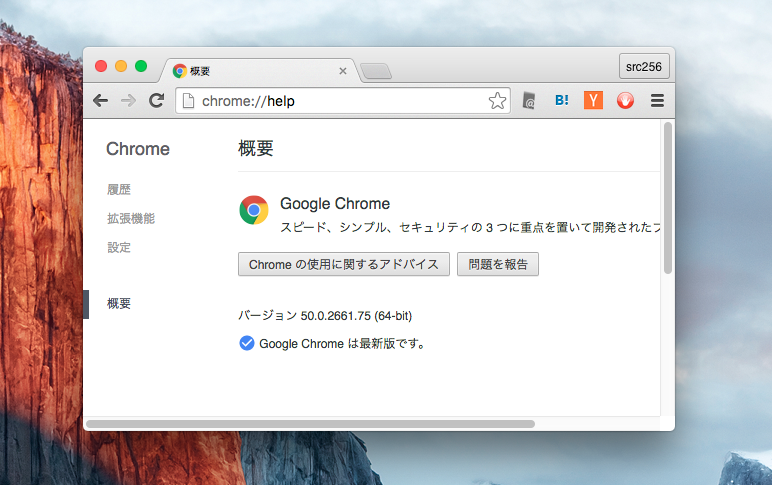Click the page icon in address bar

(x=188, y=101)
